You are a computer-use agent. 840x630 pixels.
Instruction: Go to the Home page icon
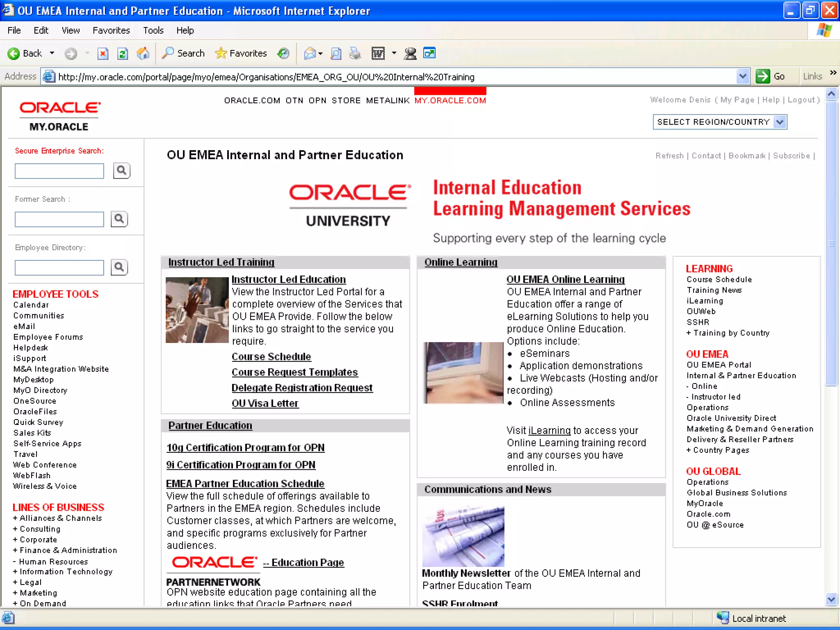point(143,53)
